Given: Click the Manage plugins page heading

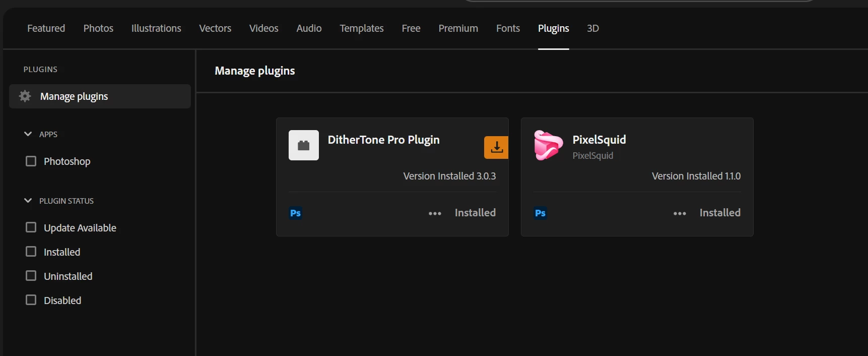Looking at the screenshot, I should coord(255,71).
